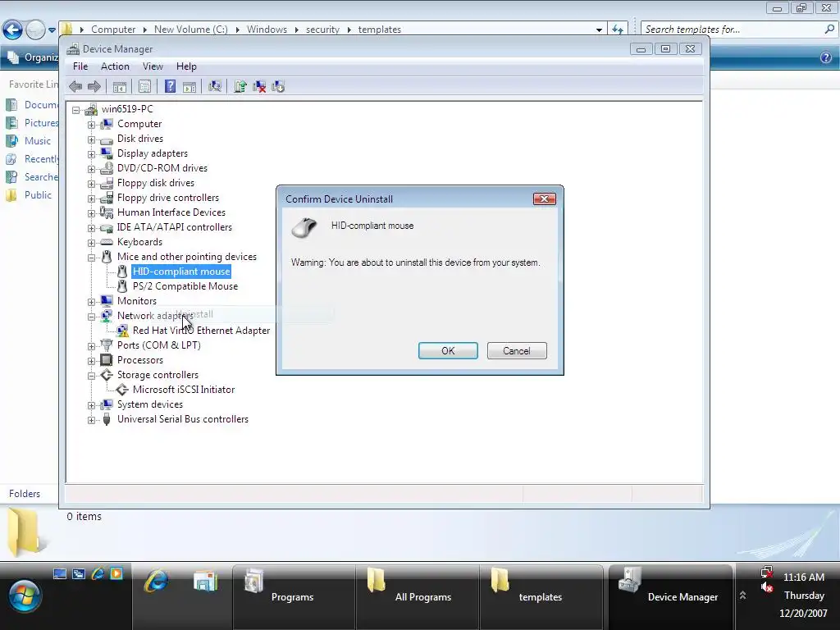The height and width of the screenshot is (630, 840).
Task: Click Update Driver Software toolbar icon
Action: point(240,86)
